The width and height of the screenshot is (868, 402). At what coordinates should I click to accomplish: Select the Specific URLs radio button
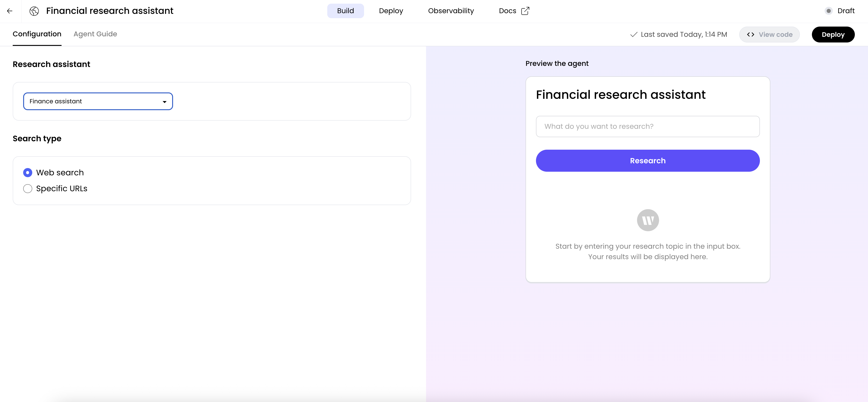pyautogui.click(x=28, y=189)
